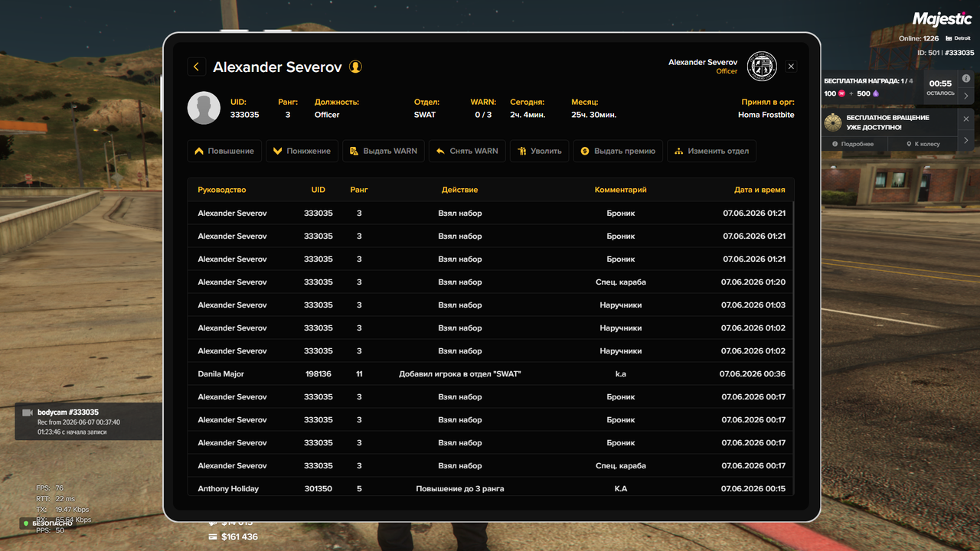Dismiss the free spin notification
The width and height of the screenshot is (980, 551).
pyautogui.click(x=966, y=119)
